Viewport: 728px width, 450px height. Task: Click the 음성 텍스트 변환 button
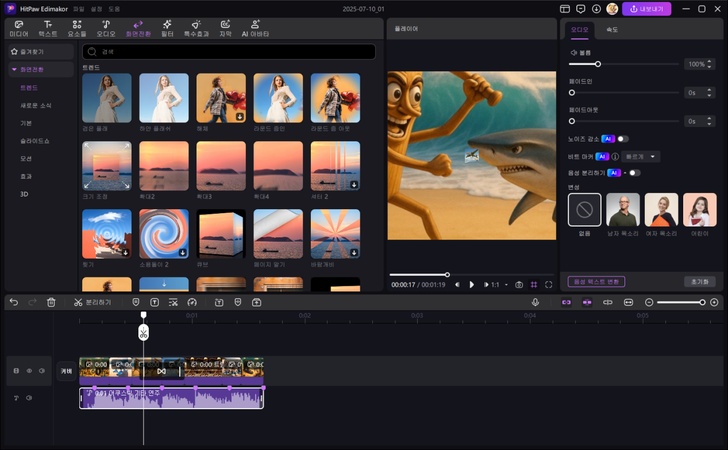click(x=596, y=281)
